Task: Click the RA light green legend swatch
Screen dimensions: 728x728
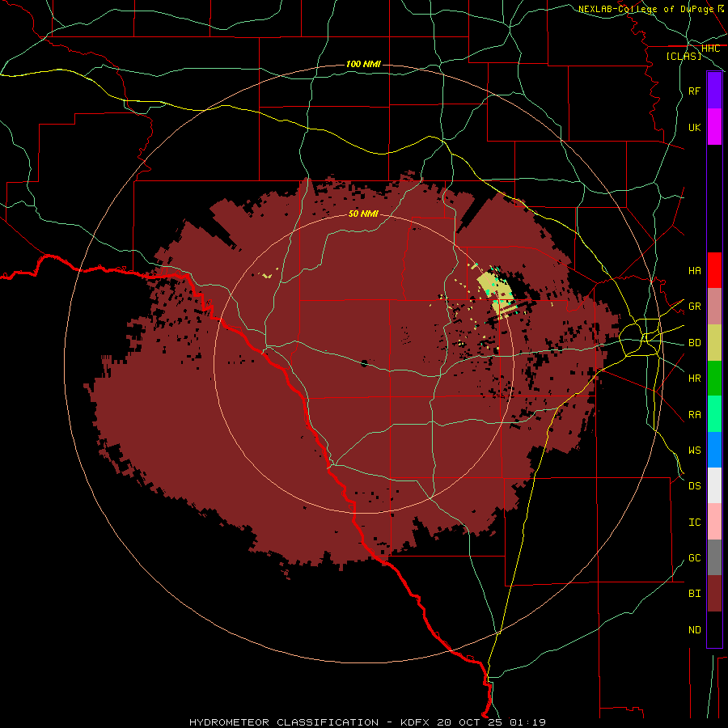Action: coord(714,414)
